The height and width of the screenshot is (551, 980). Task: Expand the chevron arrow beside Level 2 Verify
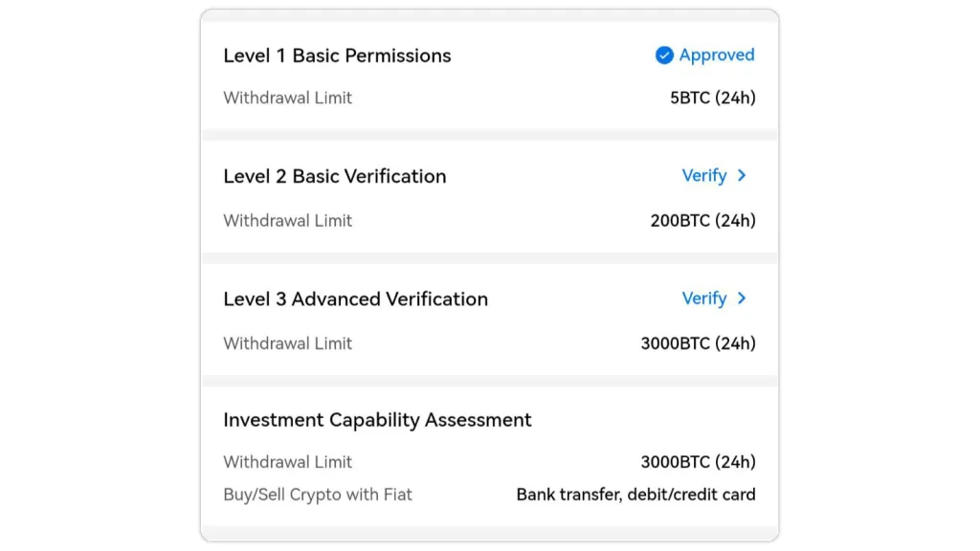pyautogui.click(x=742, y=176)
